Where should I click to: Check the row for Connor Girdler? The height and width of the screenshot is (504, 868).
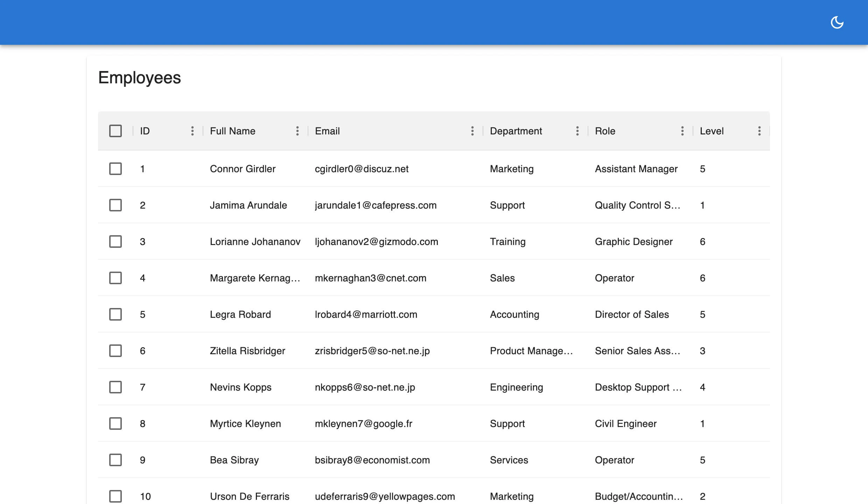[x=115, y=169]
